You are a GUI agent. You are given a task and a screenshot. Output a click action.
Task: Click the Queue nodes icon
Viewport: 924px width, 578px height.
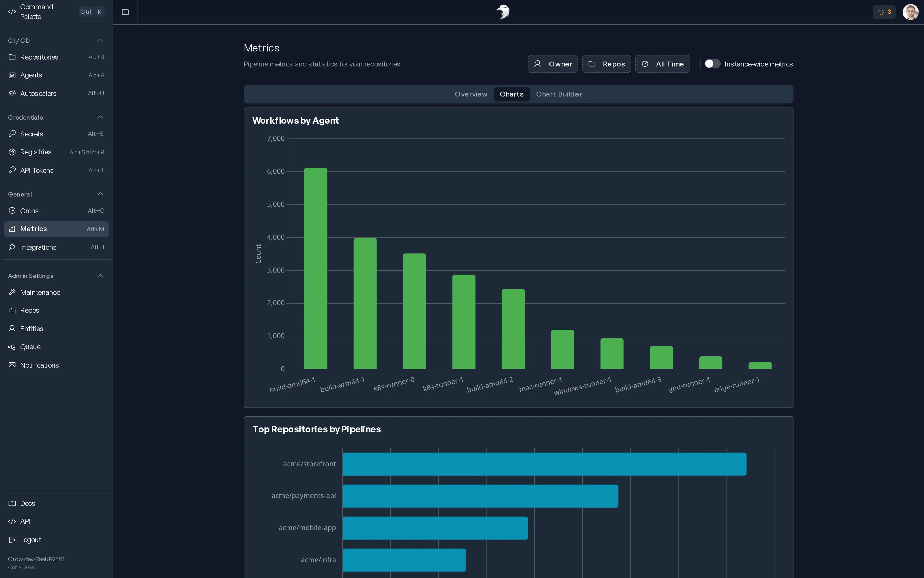coord(12,347)
